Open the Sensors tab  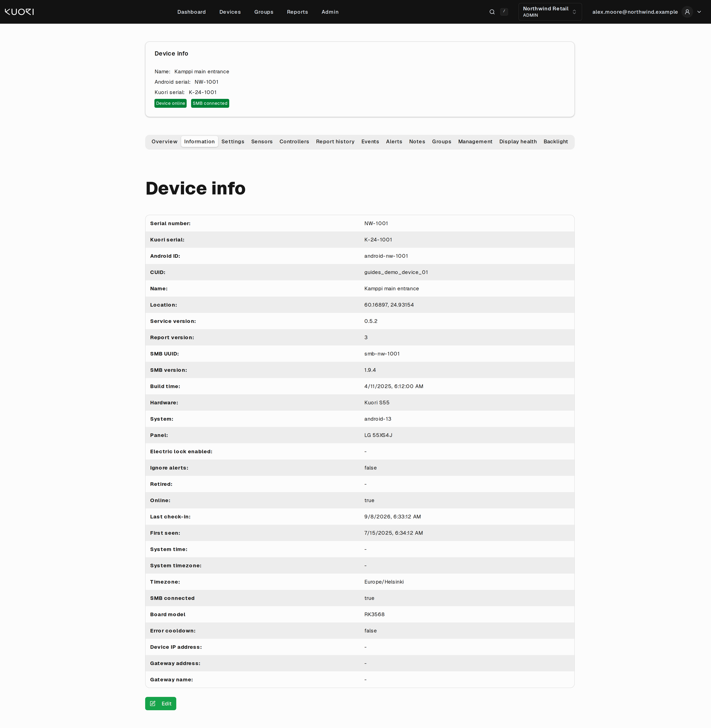[262, 142]
